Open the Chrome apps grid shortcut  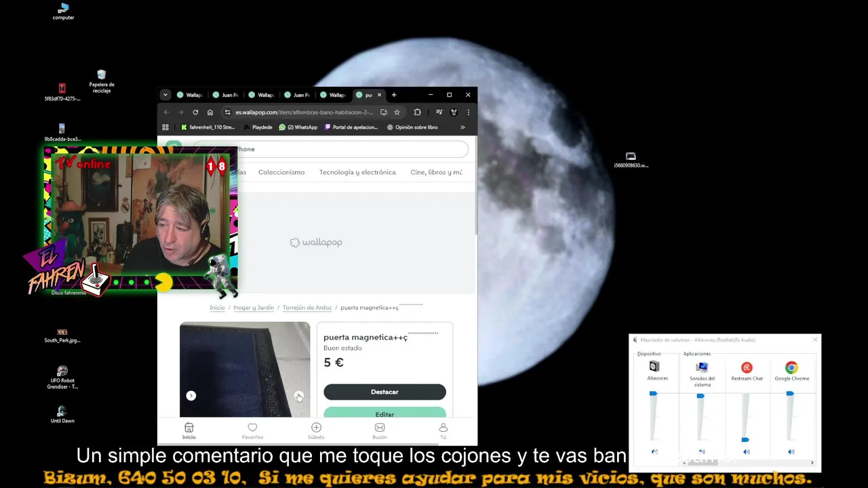[165, 127]
